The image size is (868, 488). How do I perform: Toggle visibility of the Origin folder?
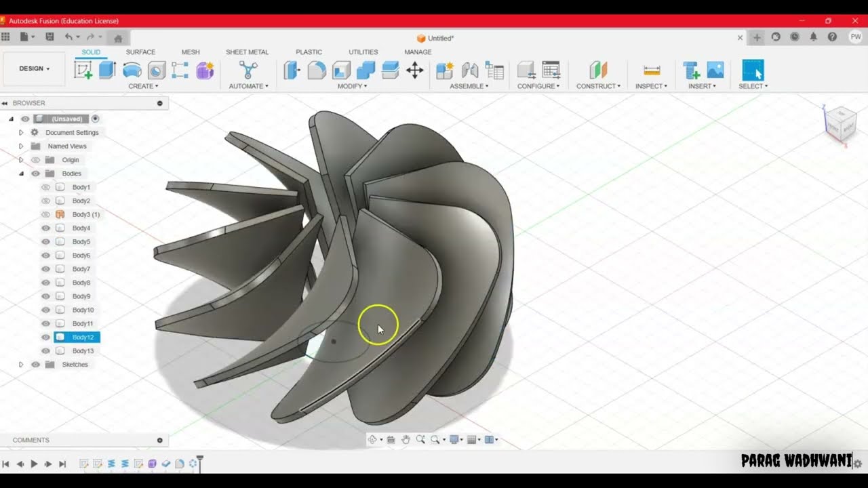point(35,160)
